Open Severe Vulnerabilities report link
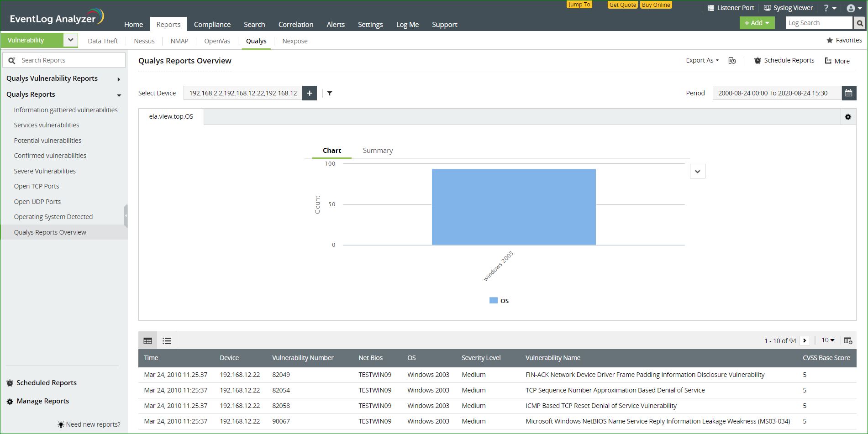 (x=45, y=171)
